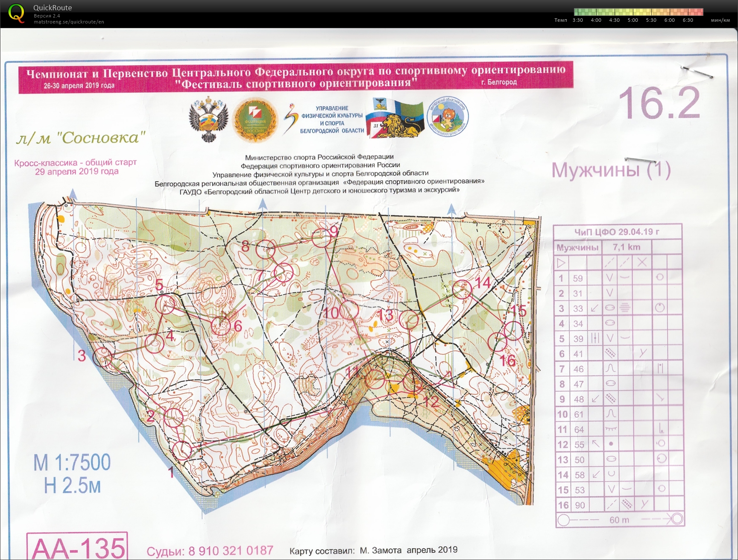
Task: Click the large "16.2" map number
Action: [659, 103]
